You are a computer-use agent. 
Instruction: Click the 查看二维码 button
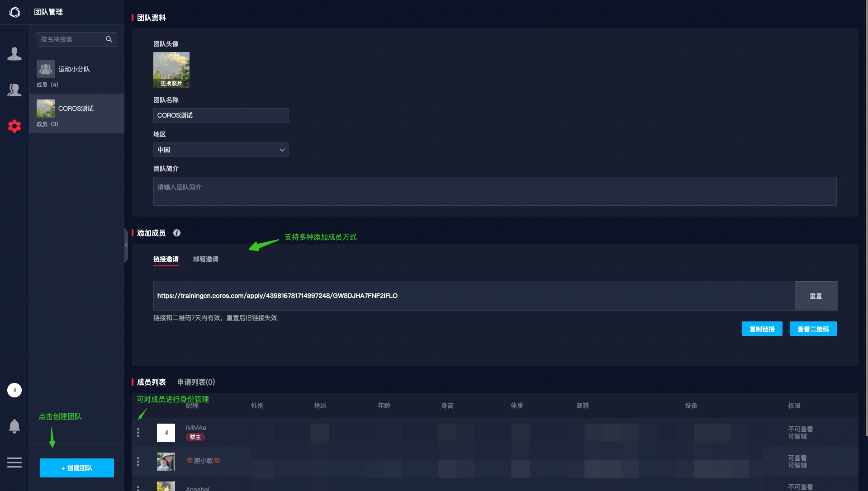pyautogui.click(x=813, y=329)
